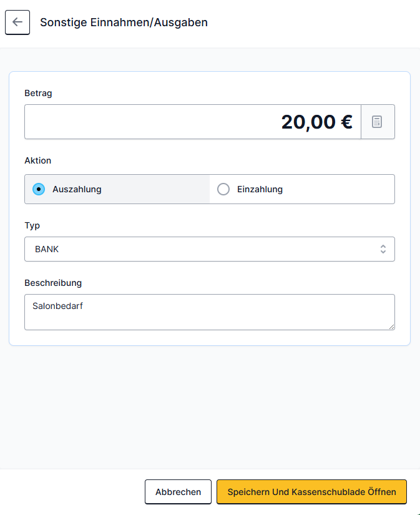The width and height of the screenshot is (420, 515).
Task: Choose Einzahlung via its text label
Action: (260, 189)
